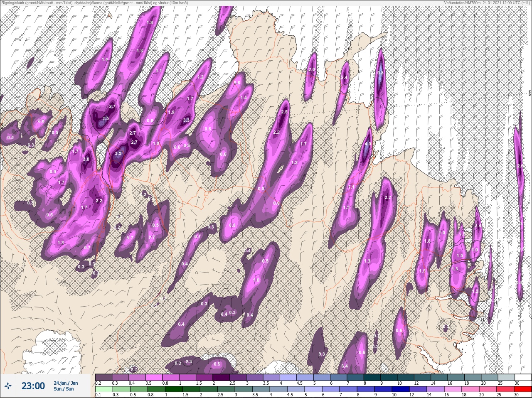Image resolution: width=532 pixels, height=398 pixels.
Task: Pick top legend swatch between 0.2 and 0.3
Action: [104, 378]
